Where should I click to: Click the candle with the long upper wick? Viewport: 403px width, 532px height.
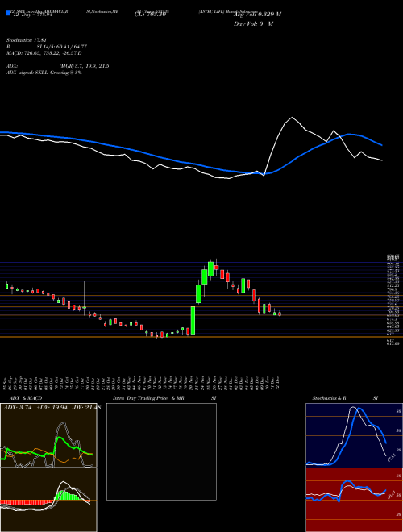coord(85,298)
